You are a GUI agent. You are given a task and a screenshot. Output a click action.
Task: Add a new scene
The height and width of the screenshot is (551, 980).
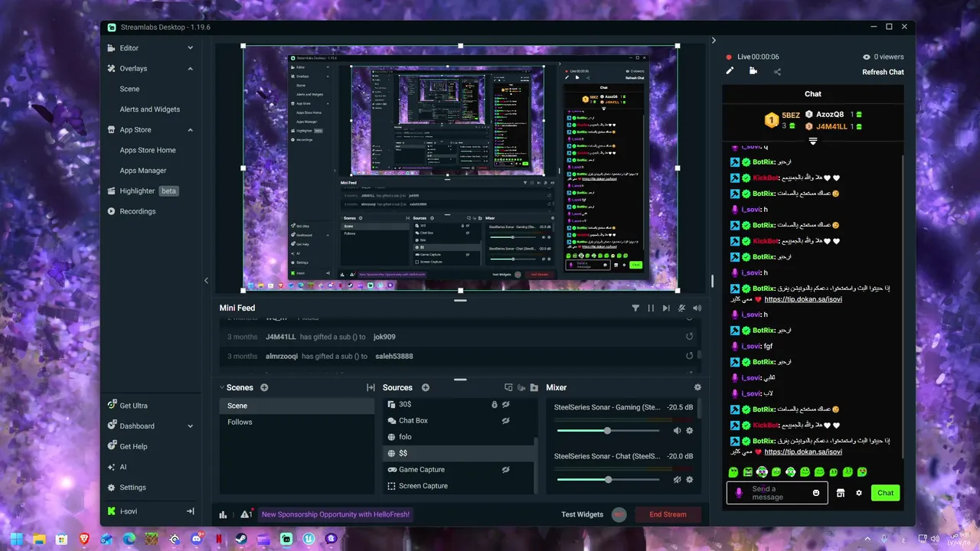(264, 388)
